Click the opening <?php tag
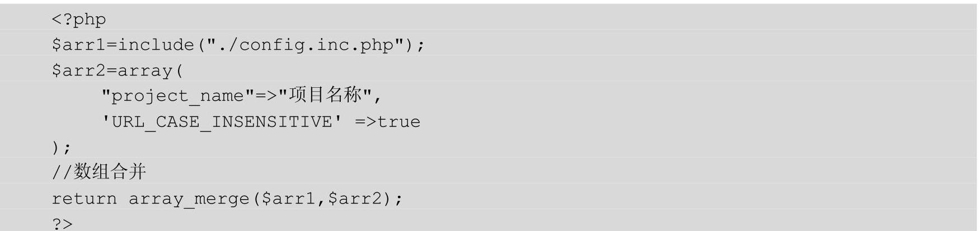 [79, 20]
